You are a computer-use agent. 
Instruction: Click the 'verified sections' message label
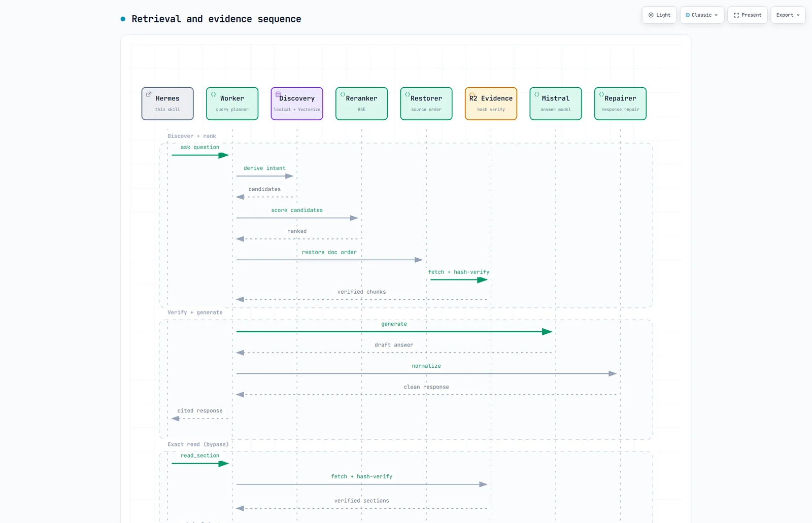coord(362,501)
